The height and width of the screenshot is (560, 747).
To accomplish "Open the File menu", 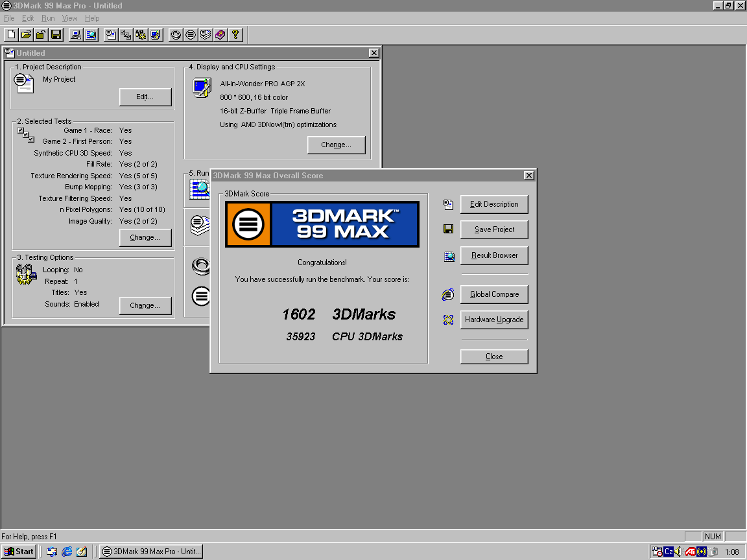I will [9, 18].
